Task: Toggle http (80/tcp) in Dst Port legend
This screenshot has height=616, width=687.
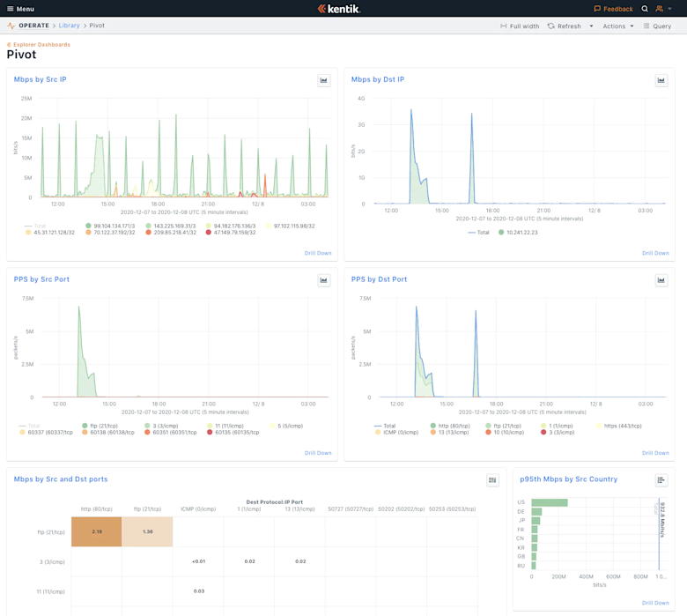Action: pyautogui.click(x=450, y=426)
